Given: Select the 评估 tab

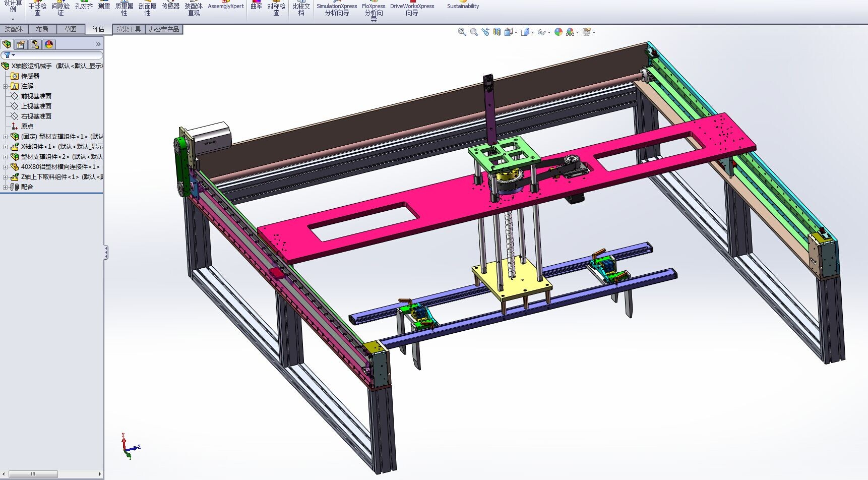Looking at the screenshot, I should click(98, 29).
